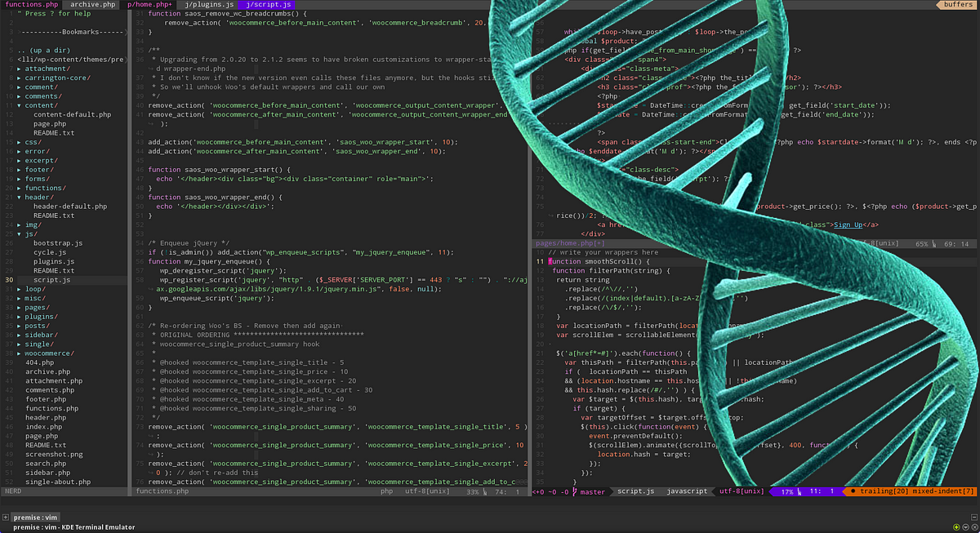Click the Sign Up link text
This screenshot has width=980, height=533.
(x=848, y=224)
